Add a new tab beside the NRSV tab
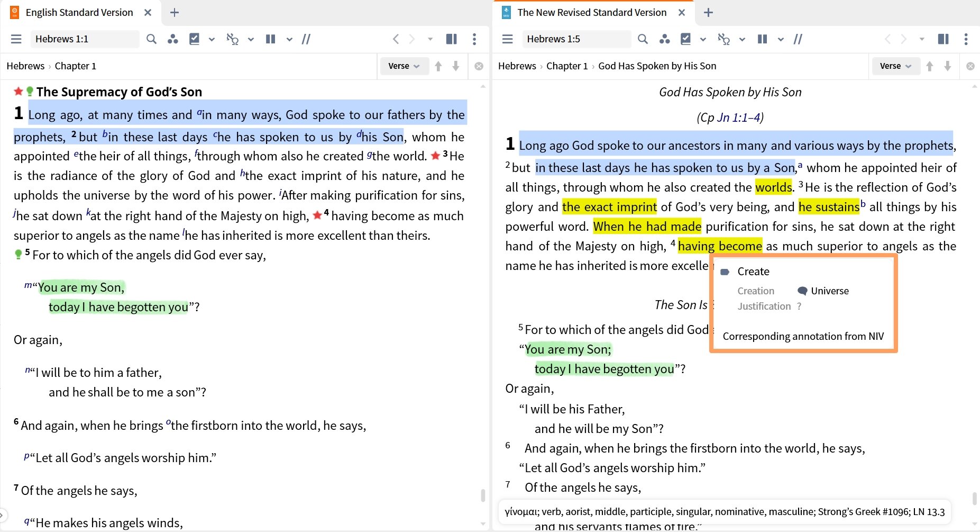This screenshot has height=532, width=980. pyautogui.click(x=709, y=13)
